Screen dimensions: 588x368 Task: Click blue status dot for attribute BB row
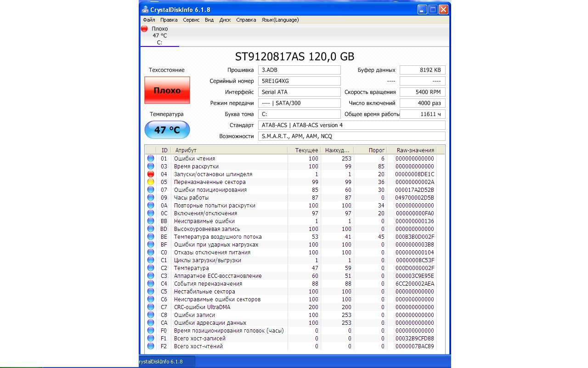click(151, 221)
